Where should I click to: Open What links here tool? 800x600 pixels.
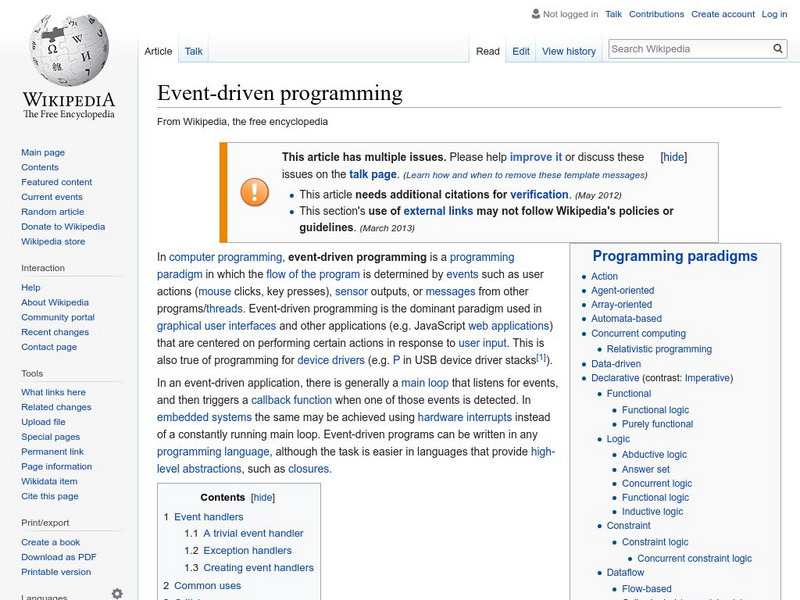pos(54,392)
